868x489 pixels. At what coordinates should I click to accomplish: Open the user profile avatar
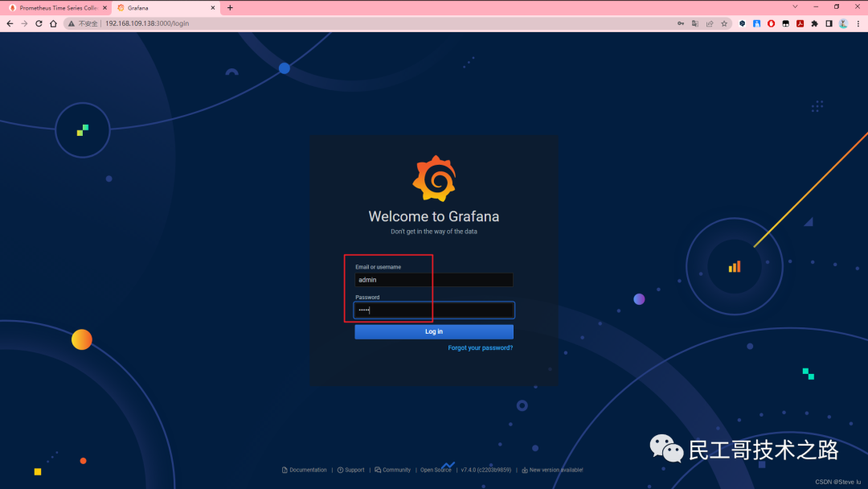pyautogui.click(x=843, y=23)
